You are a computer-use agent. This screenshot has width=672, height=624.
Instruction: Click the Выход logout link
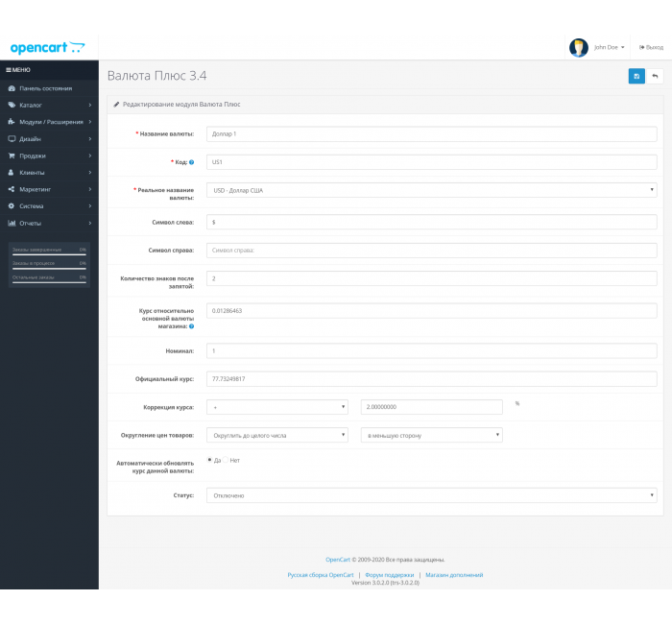651,48
